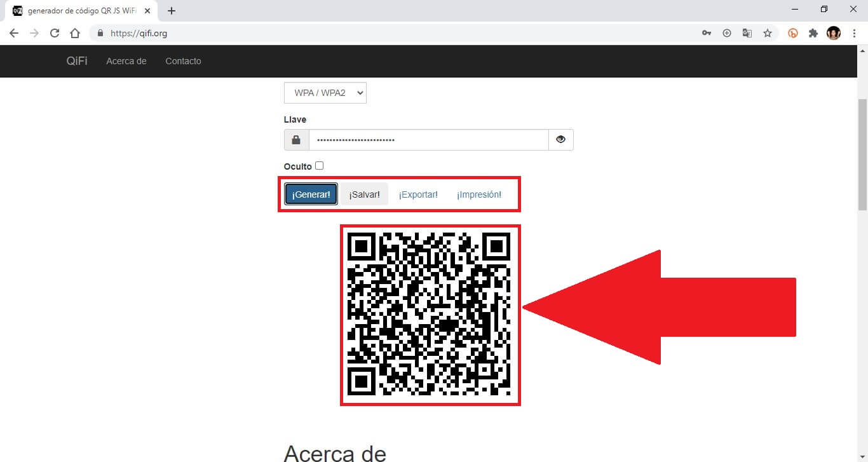Click the install app plus icon
The height and width of the screenshot is (462, 868).
(727, 33)
